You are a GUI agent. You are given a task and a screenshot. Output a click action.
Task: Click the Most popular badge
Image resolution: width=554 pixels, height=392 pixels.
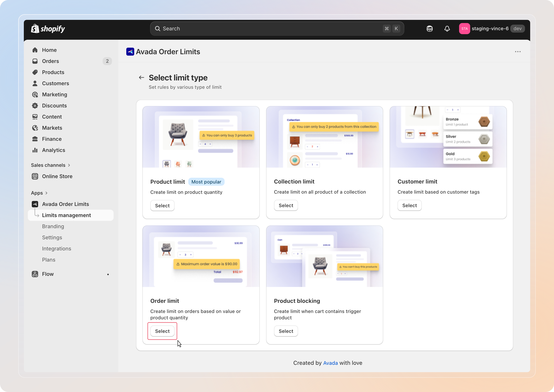pyautogui.click(x=206, y=182)
